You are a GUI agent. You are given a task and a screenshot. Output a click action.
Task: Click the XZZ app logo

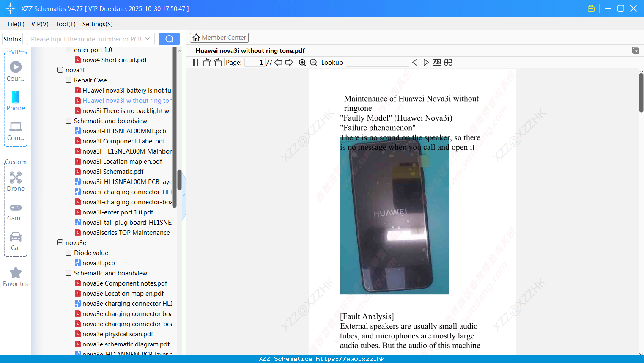(10, 8)
